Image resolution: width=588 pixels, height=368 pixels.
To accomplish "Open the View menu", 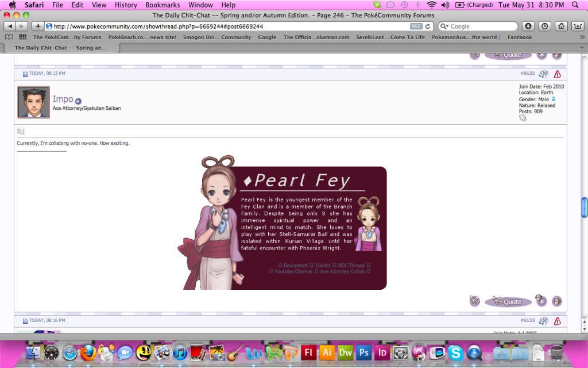I will coord(99,5).
